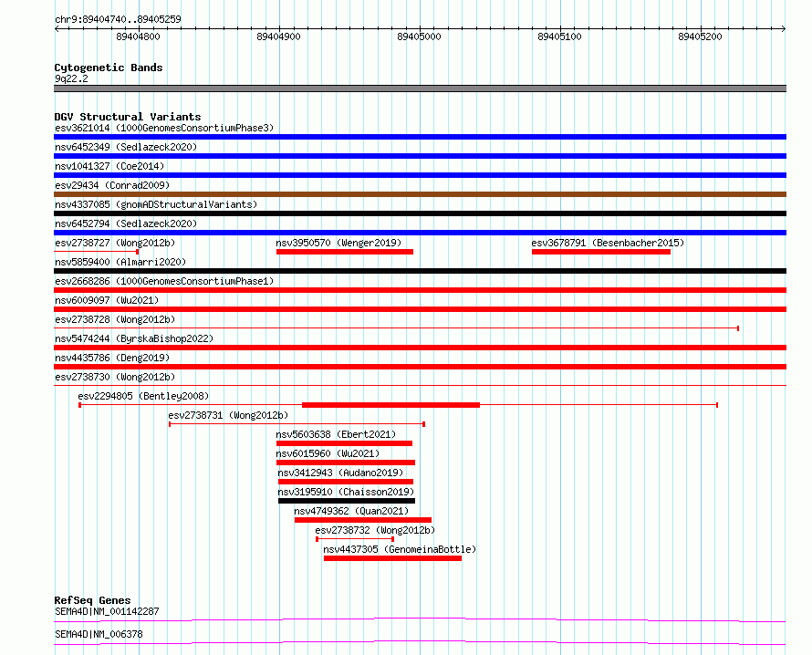
Task: Open the nsv6452349 Sedlazeck2020 variant label
Action: (x=126, y=147)
